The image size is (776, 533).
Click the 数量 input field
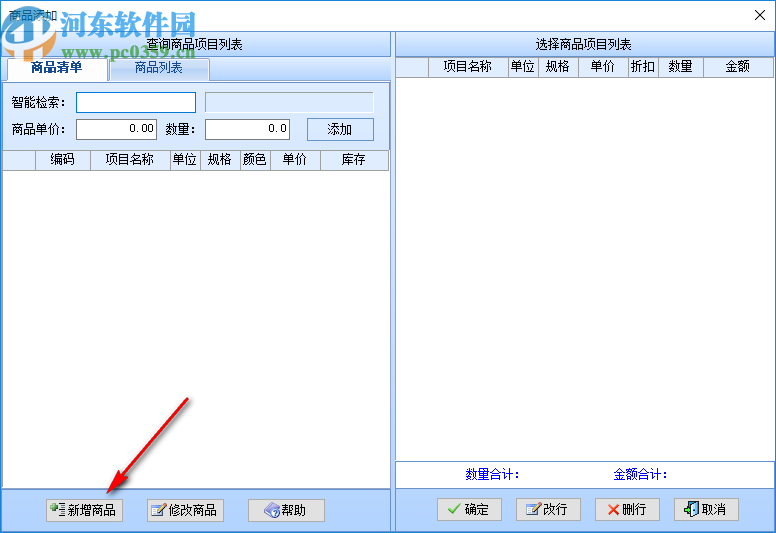247,129
